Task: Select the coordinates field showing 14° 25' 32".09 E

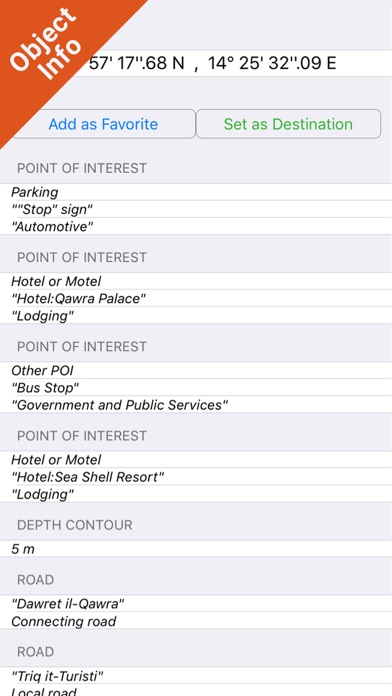Action: tap(196, 63)
